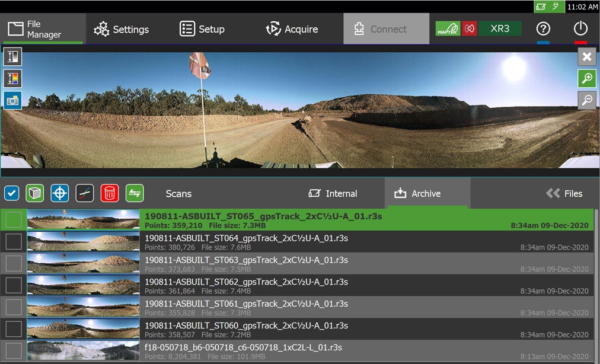Screen dimensions: 600x364
Task: Click the dark curve graph icon
Action: pos(85,193)
